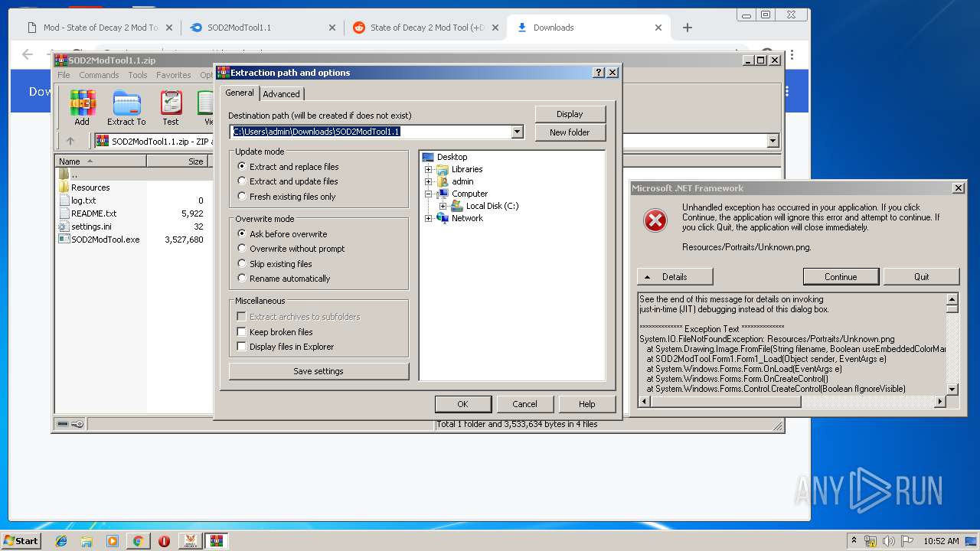Expand the Local Disk (C:) node
This screenshot has width=980, height=551.
[x=443, y=206]
